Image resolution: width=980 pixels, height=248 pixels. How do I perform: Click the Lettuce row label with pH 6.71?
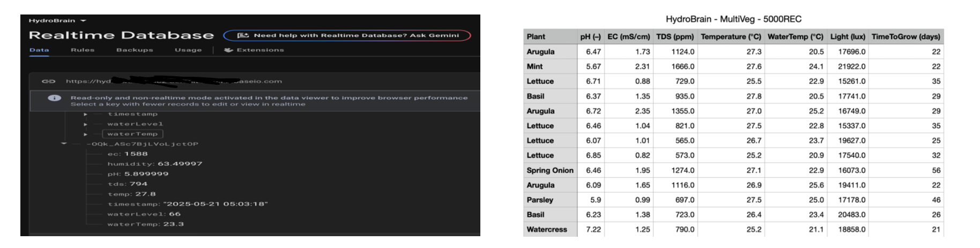click(x=540, y=81)
